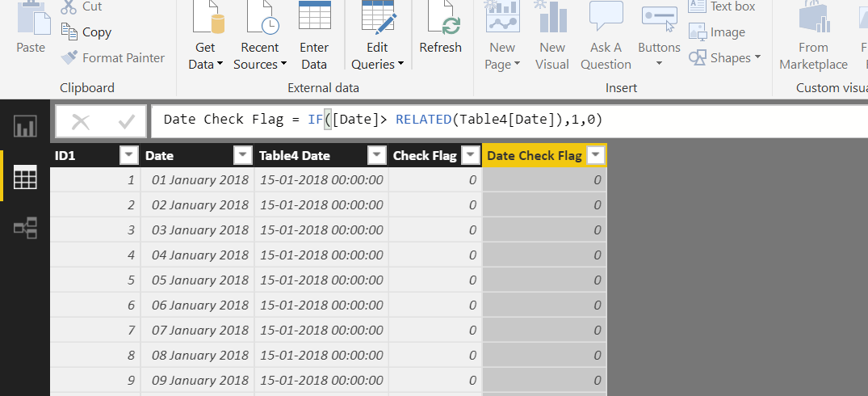The image size is (868, 396).
Task: Click the cell 07 January 2018
Action: tap(198, 330)
